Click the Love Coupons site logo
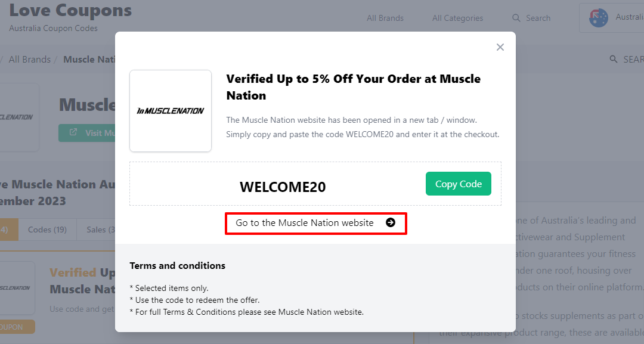Screen dimensions: 644x344 (x=71, y=10)
